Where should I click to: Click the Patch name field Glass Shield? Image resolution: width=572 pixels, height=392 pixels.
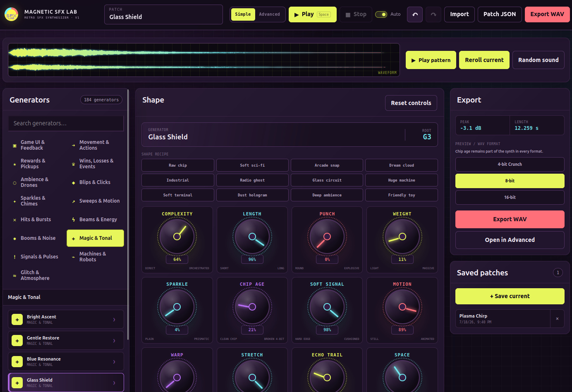click(x=163, y=14)
